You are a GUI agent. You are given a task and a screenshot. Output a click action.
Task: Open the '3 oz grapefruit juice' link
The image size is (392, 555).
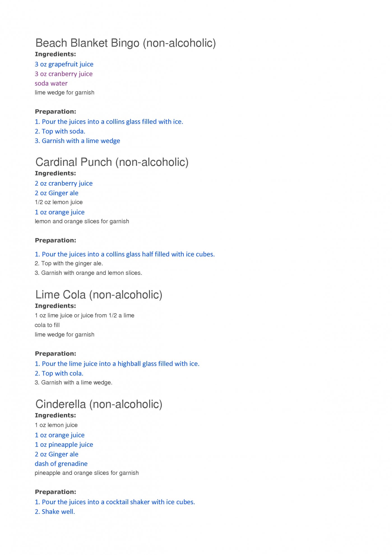point(64,65)
